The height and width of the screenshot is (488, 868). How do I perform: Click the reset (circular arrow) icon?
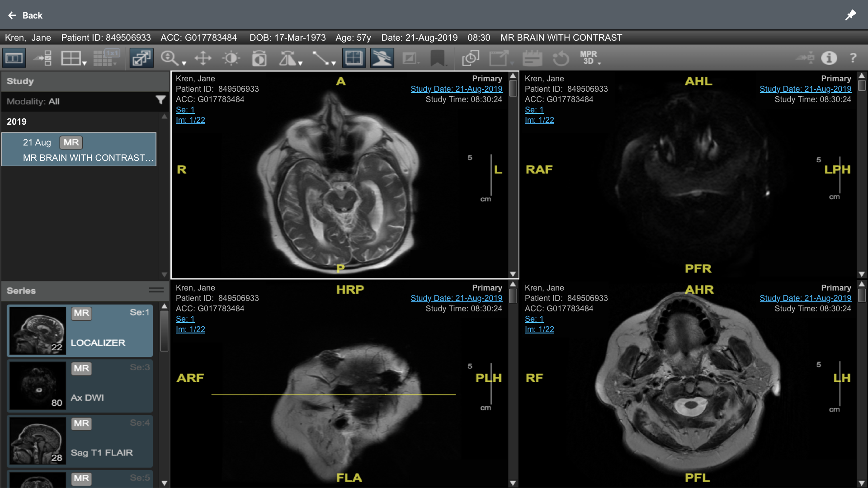pos(561,58)
